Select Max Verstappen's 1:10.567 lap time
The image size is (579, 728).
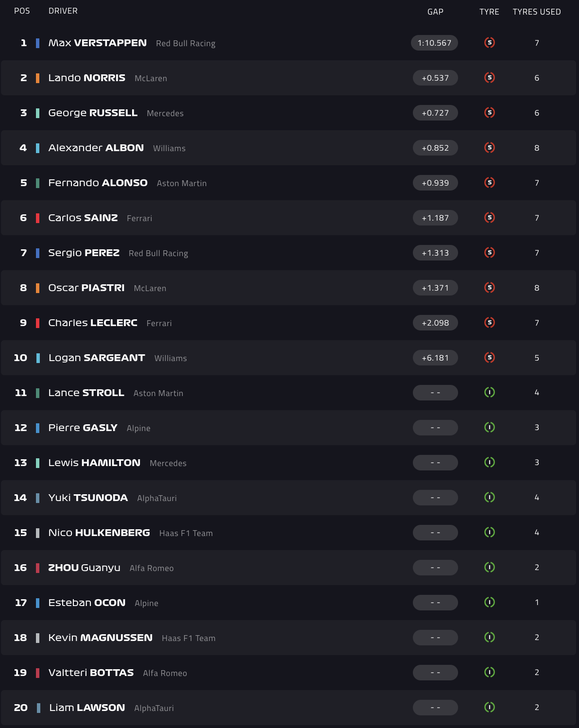pyautogui.click(x=434, y=43)
